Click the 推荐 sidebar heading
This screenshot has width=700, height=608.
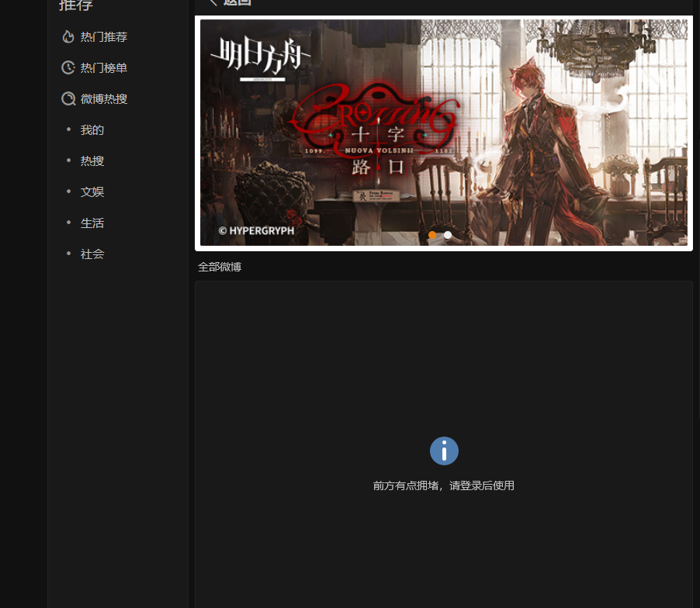[x=76, y=5]
